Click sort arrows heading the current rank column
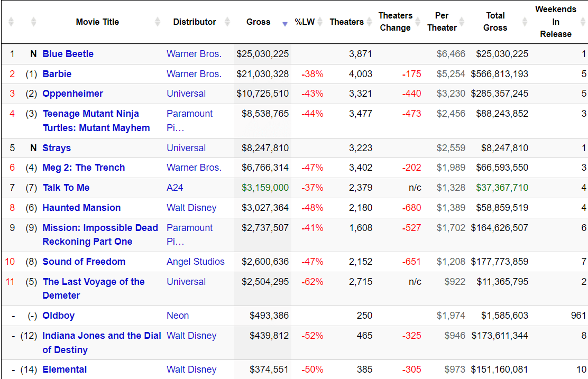The height and width of the screenshot is (379, 588). coord(11,22)
